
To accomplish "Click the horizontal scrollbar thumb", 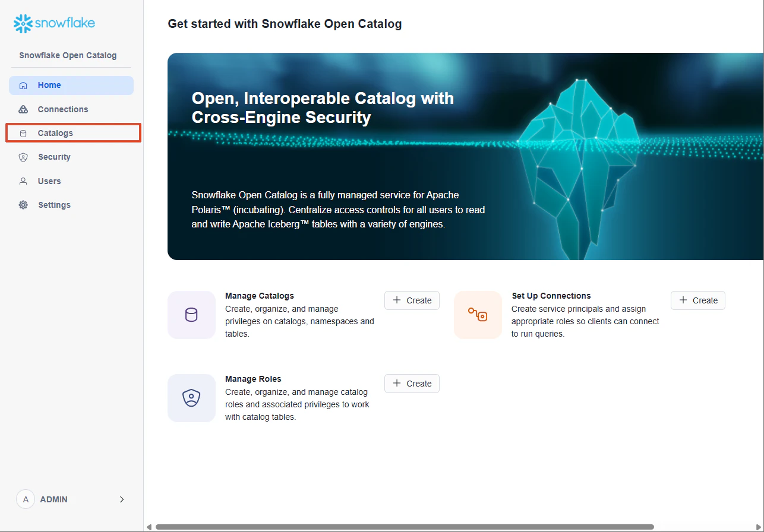I will (405, 527).
